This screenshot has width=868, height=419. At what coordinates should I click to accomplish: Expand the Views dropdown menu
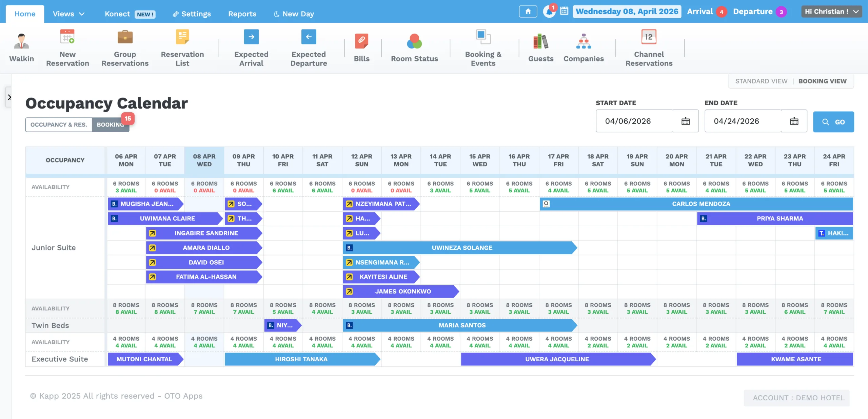(68, 14)
